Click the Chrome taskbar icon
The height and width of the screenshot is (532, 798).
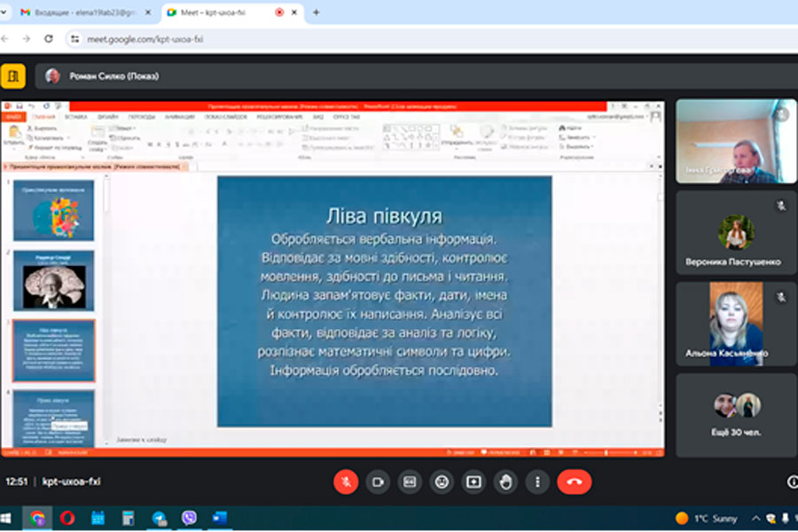(37, 518)
